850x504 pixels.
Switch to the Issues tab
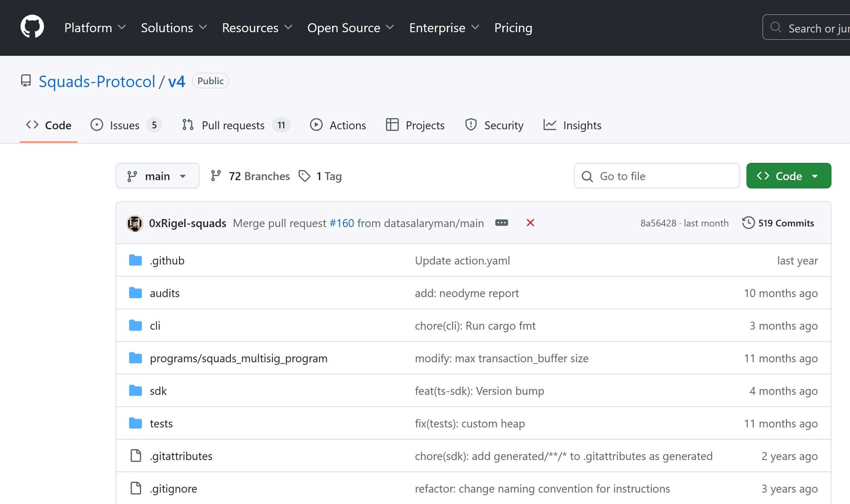coord(125,125)
